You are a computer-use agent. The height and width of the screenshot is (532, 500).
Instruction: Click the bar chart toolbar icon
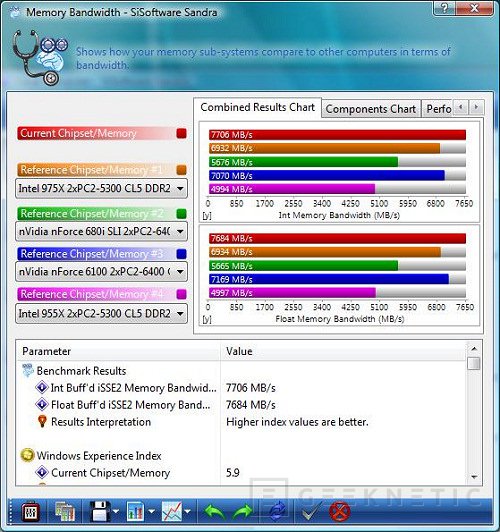[135, 512]
